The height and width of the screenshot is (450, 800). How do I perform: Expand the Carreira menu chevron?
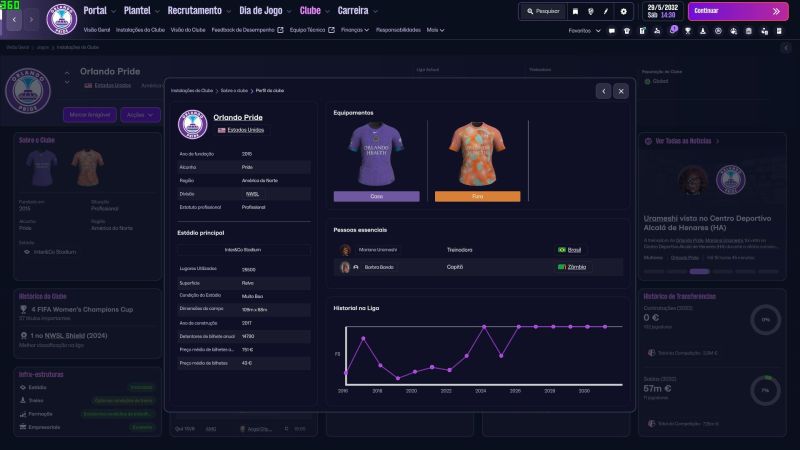click(376, 11)
